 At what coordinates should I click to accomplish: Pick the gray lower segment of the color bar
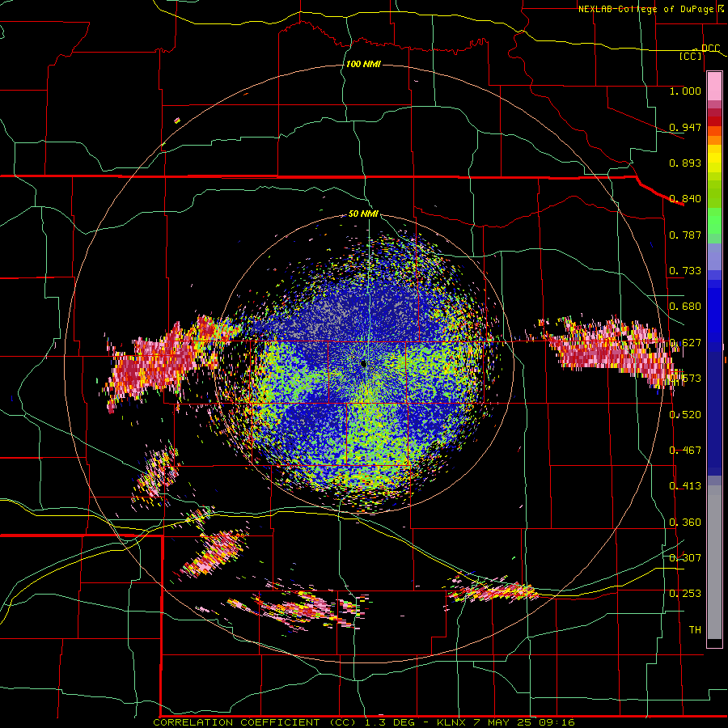pyautogui.click(x=714, y=562)
